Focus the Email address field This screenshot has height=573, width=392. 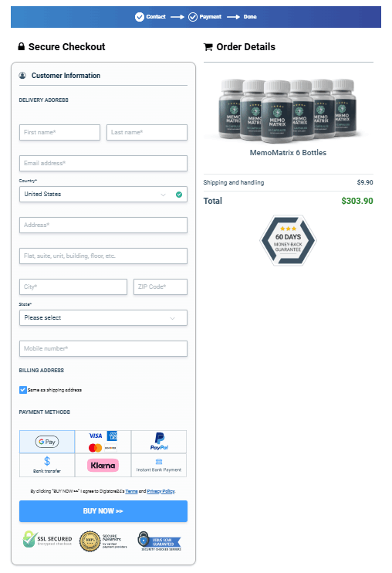point(103,164)
